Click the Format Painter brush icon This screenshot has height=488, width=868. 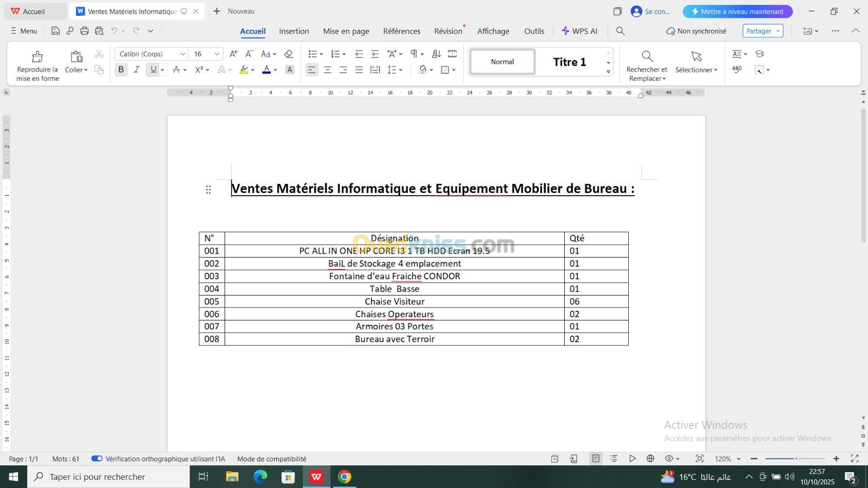coord(37,56)
